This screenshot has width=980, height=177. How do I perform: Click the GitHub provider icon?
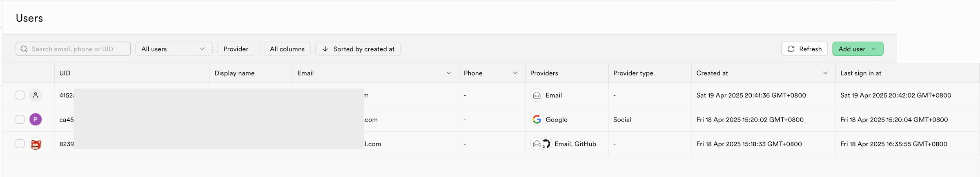[546, 144]
